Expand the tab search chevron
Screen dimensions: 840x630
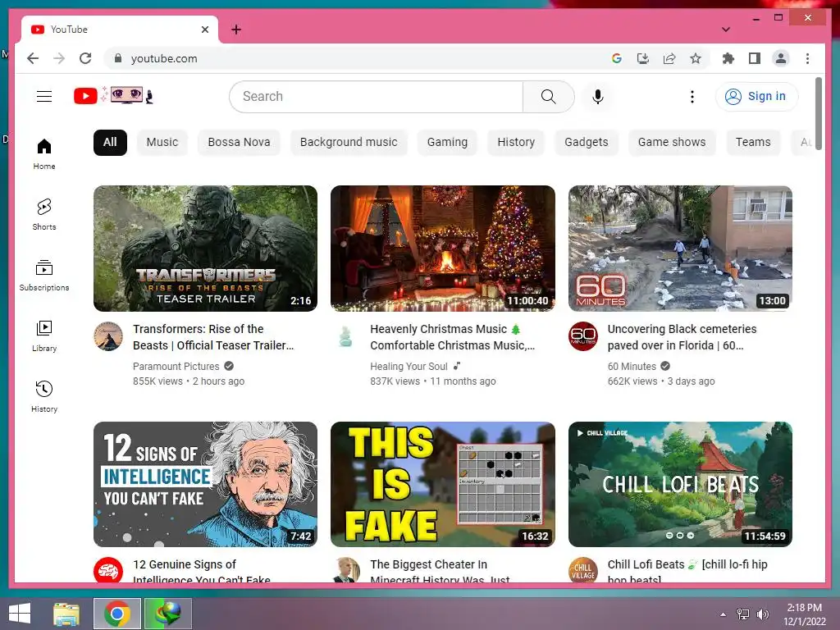point(726,30)
